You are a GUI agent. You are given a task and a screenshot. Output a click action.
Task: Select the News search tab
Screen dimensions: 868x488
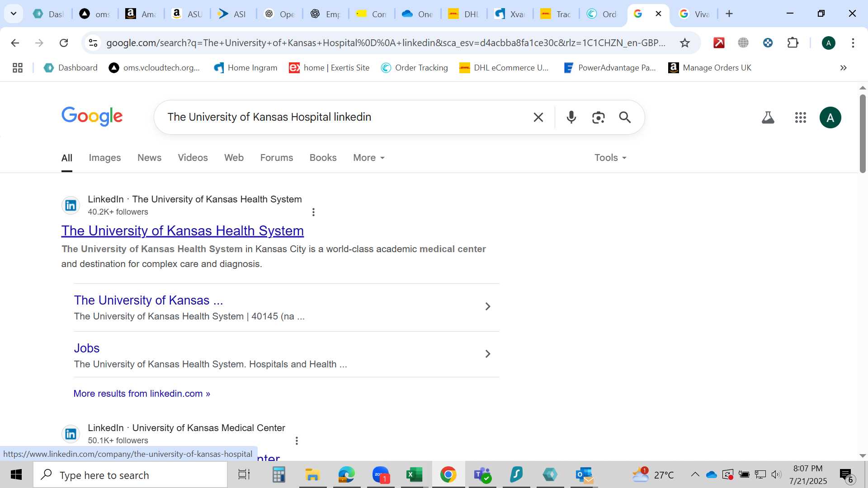pos(149,158)
